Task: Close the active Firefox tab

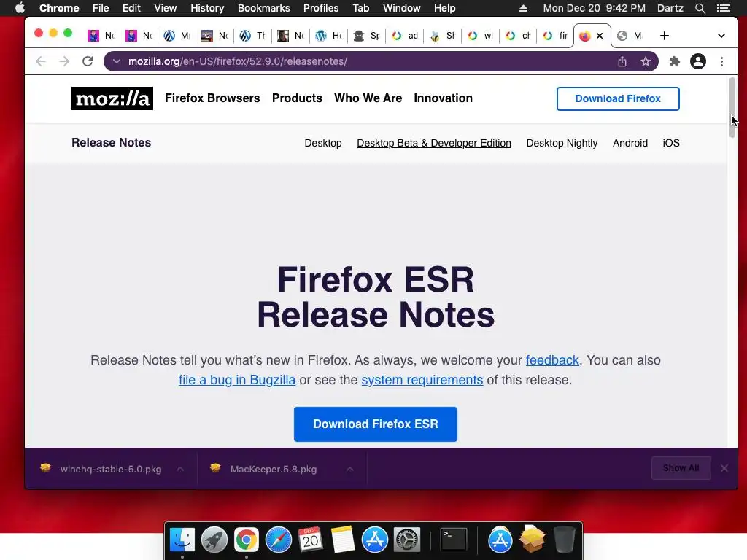Action: point(600,36)
